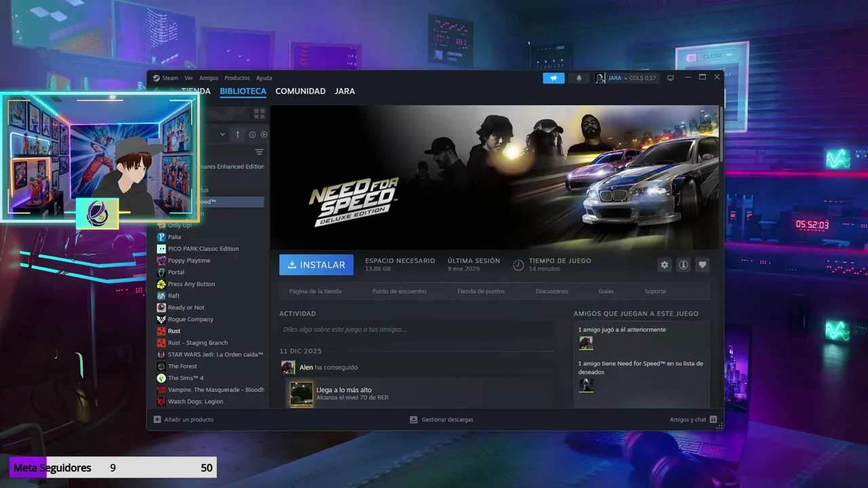
Task: Click the Rogue Company game icon
Action: pyautogui.click(x=161, y=319)
